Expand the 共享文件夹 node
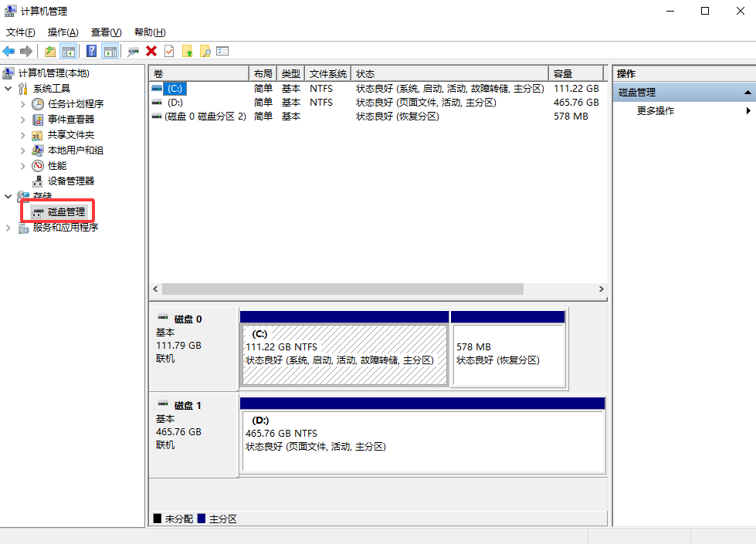The width and height of the screenshot is (756, 544). click(x=22, y=135)
